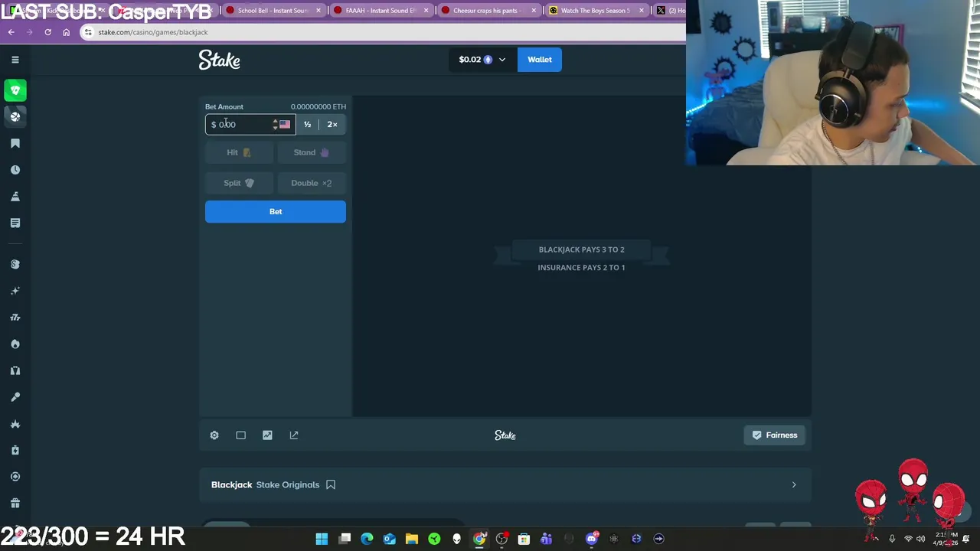Click the browser back arrow
Image resolution: width=980 pixels, height=551 pixels.
click(11, 32)
